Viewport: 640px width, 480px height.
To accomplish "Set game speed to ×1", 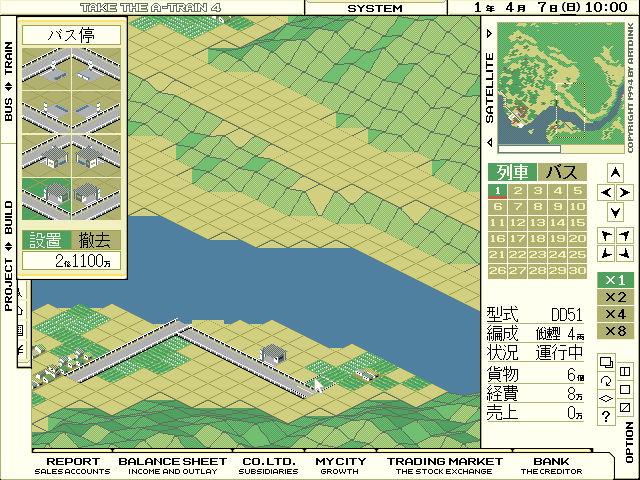I will click(616, 280).
